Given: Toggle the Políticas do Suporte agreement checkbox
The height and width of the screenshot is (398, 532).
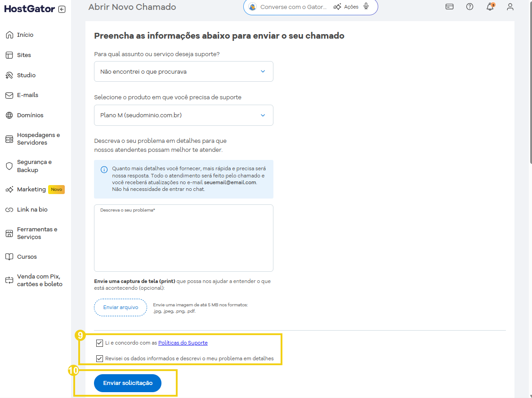Looking at the screenshot, I should point(99,343).
